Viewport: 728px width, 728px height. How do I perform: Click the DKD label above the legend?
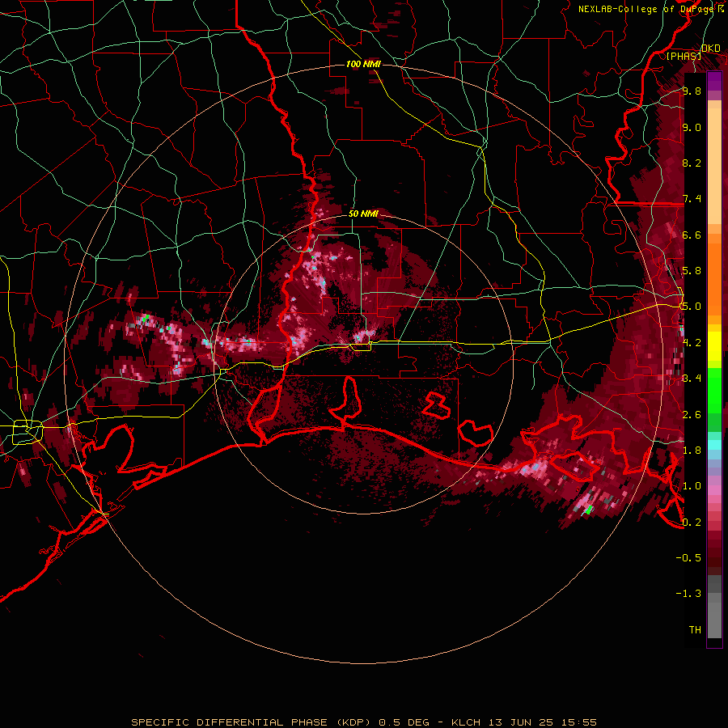[710, 49]
